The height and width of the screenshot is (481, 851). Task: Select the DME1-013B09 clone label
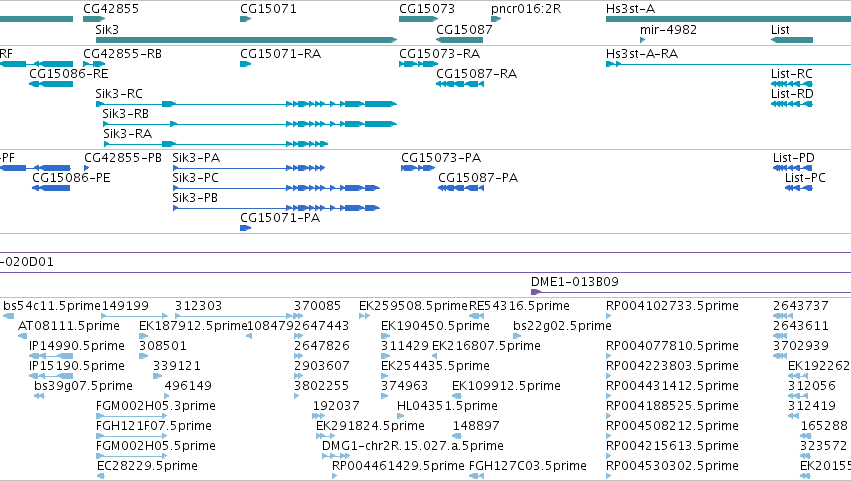[574, 282]
